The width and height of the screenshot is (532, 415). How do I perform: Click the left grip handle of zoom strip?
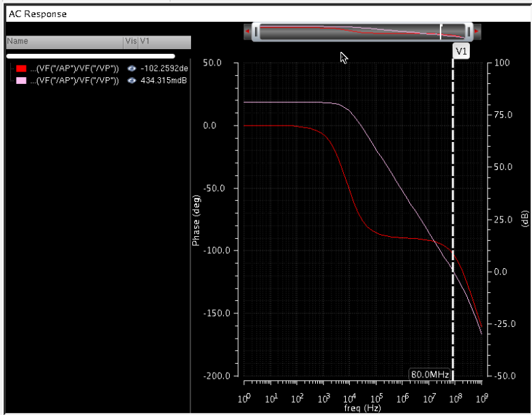[256, 31]
